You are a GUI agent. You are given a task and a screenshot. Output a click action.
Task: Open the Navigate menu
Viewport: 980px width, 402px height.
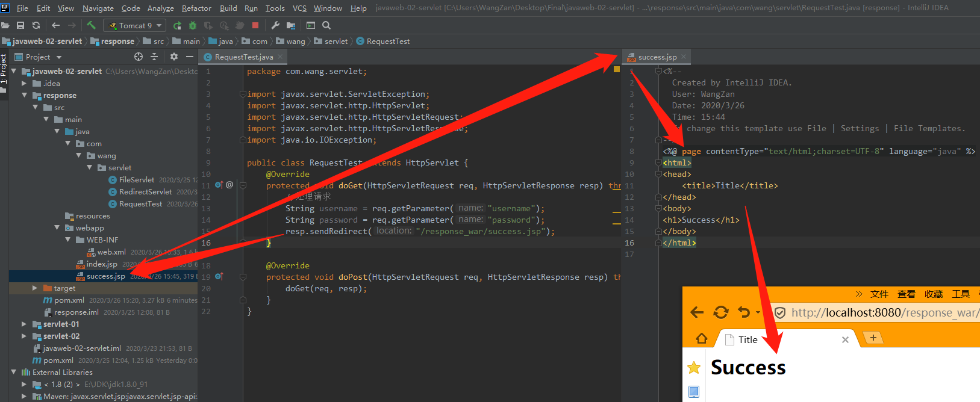[98, 8]
